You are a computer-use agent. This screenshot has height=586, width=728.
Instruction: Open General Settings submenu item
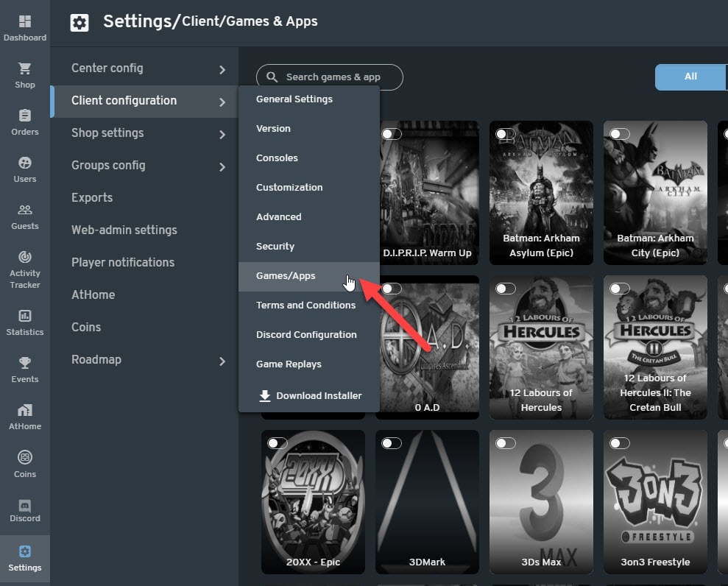[308, 99]
